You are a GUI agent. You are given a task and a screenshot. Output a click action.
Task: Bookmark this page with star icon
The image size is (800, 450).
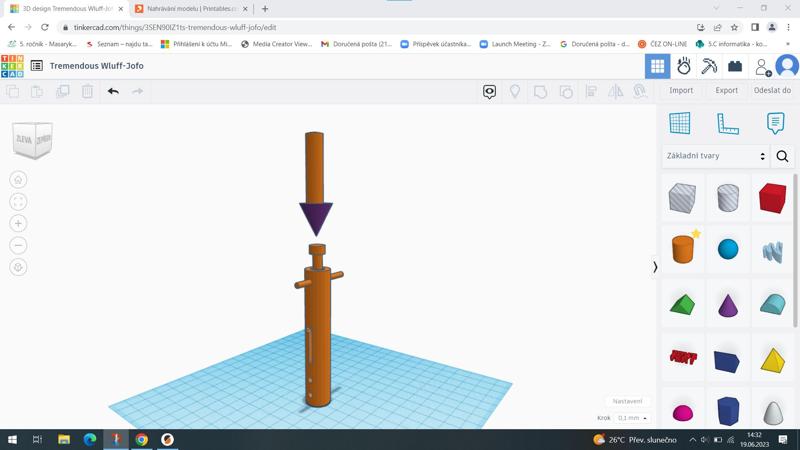tap(734, 28)
